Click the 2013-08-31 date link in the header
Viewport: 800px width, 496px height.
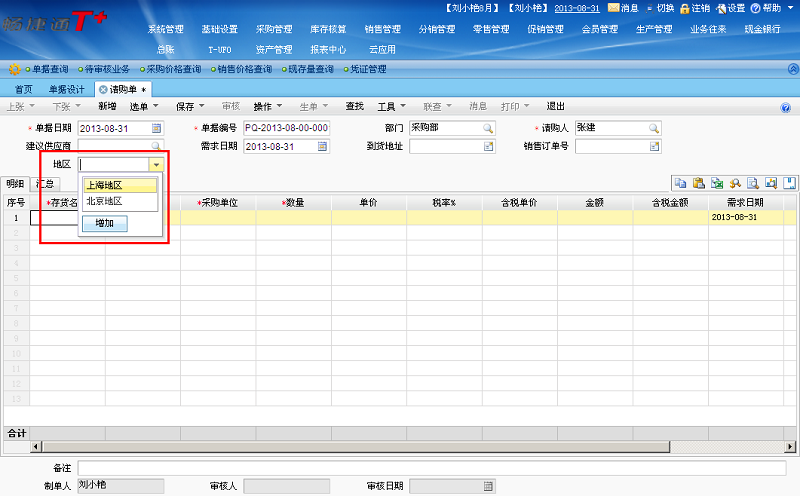577,8
